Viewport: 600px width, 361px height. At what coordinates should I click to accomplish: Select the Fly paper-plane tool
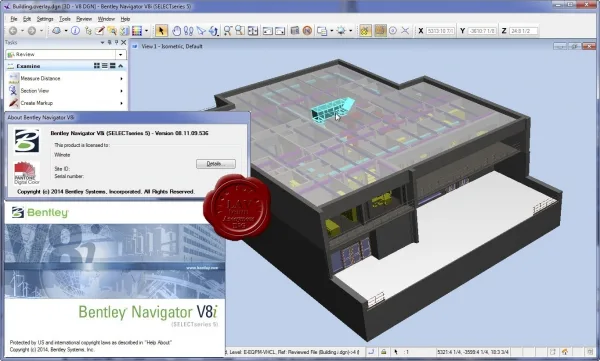[201, 31]
